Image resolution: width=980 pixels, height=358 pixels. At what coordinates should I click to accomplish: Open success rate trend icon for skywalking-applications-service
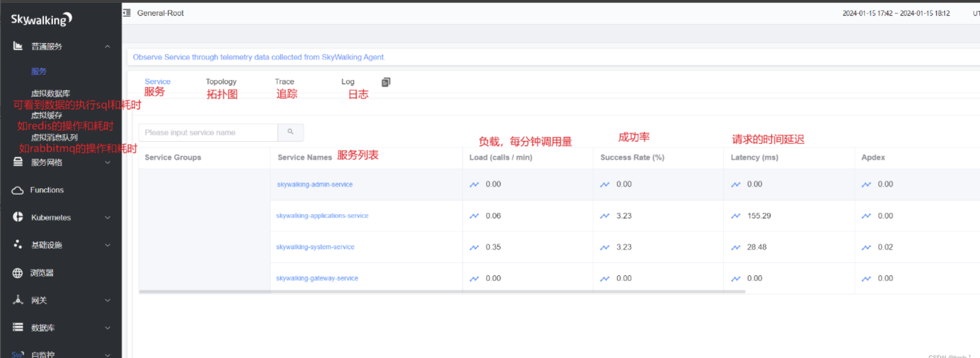point(605,216)
